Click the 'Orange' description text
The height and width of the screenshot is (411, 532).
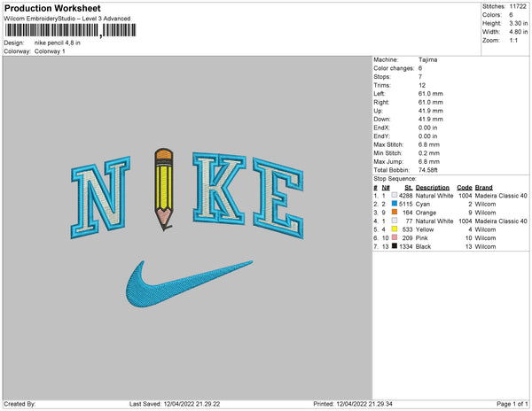click(x=426, y=213)
